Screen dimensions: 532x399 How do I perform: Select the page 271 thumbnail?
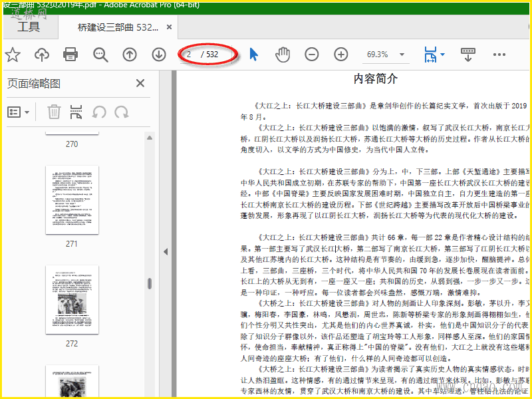coord(72,200)
